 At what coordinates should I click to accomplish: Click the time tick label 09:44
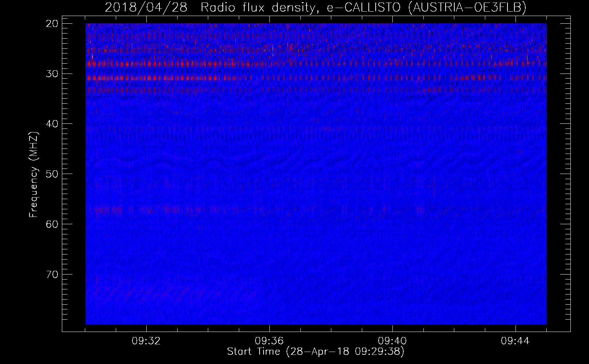(x=515, y=341)
